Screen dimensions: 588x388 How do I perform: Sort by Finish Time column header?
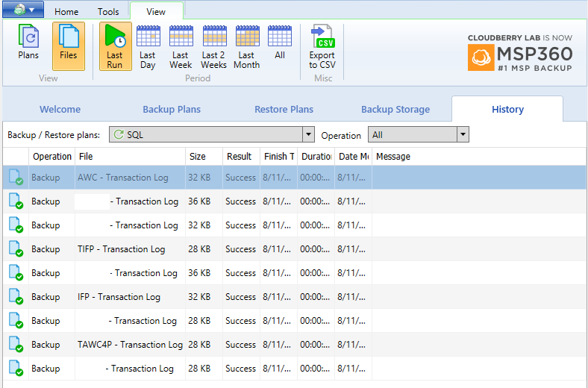click(x=278, y=157)
